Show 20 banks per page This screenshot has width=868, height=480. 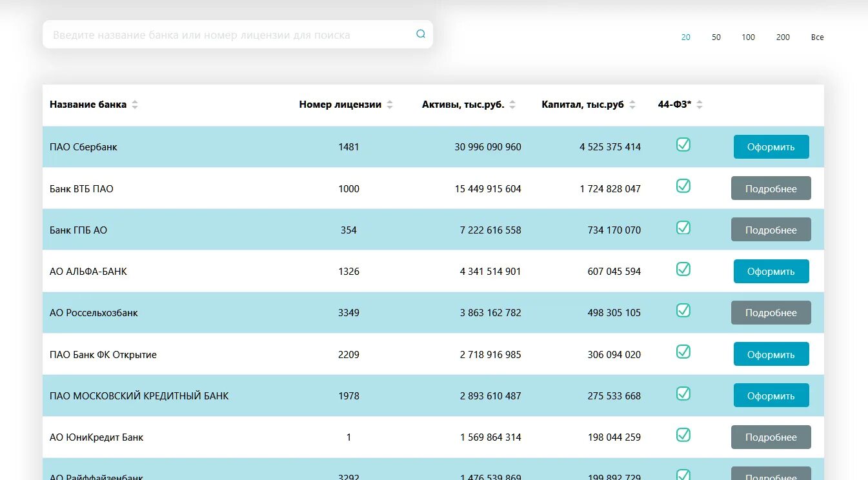coord(686,37)
